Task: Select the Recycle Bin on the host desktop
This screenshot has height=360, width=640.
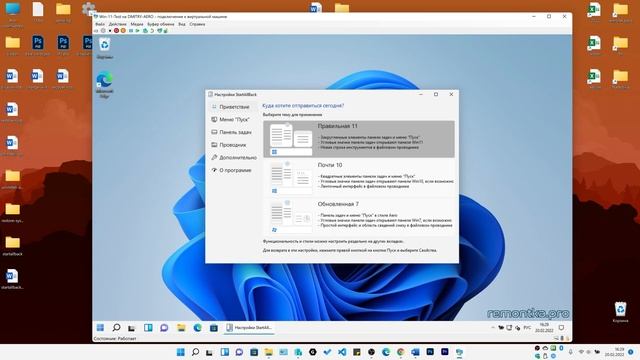Action: 620,312
